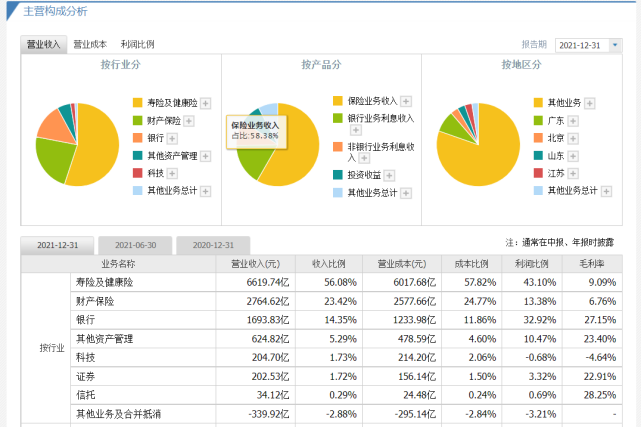Click plus icon next to 江苏 legend
Screen dimensions: 641x427
click(x=573, y=174)
